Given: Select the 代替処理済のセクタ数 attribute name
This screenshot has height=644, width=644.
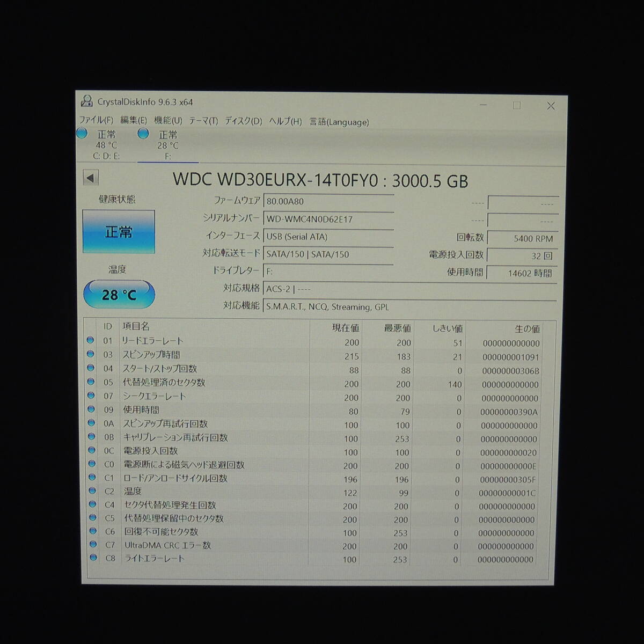Looking at the screenshot, I should (x=164, y=383).
